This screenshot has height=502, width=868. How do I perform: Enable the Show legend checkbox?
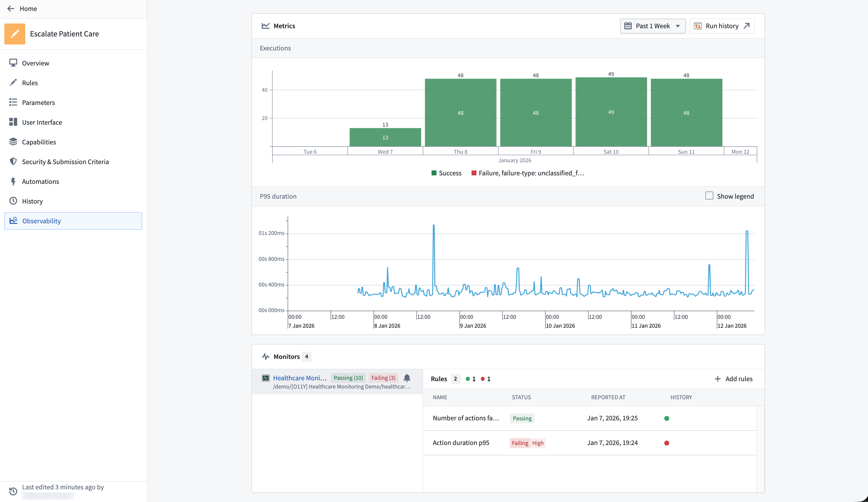point(709,195)
